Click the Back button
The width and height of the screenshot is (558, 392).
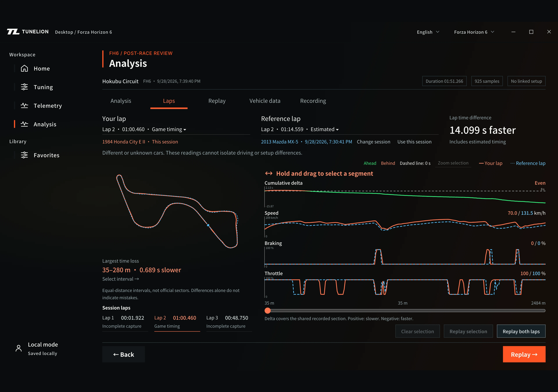click(x=124, y=354)
